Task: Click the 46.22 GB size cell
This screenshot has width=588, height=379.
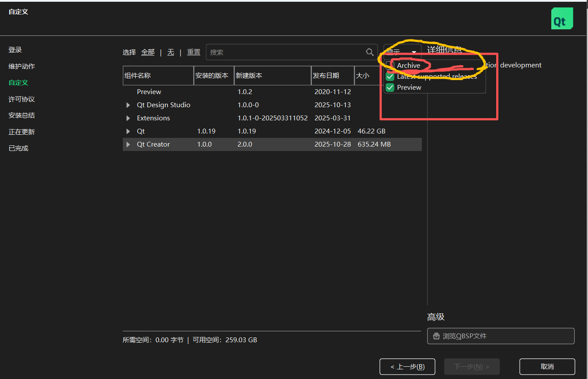Action: coord(372,131)
